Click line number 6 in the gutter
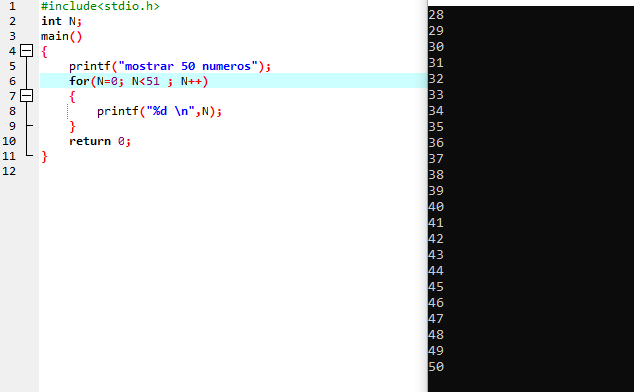 click(13, 81)
